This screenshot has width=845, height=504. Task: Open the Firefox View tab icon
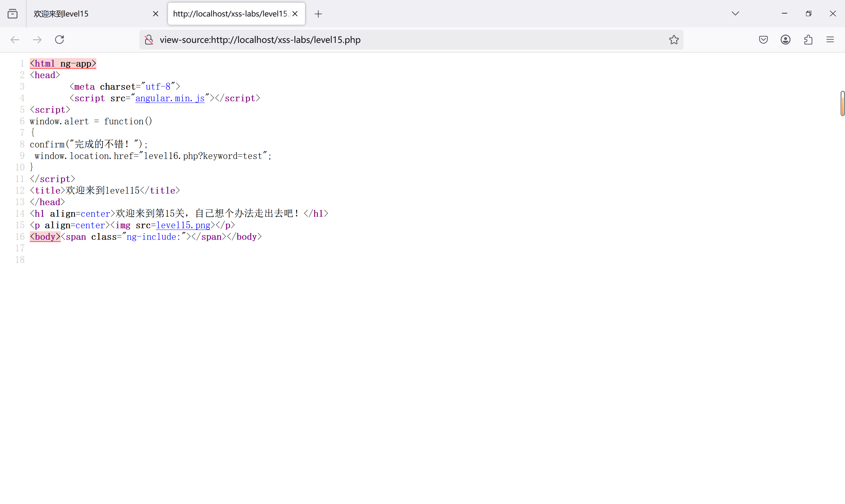coord(13,14)
